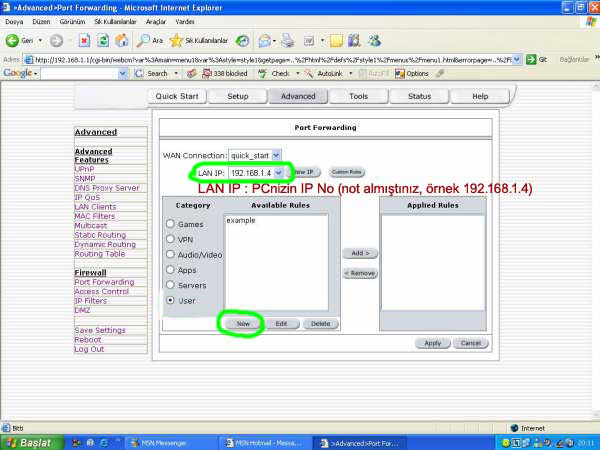Image resolution: width=600 pixels, height=450 pixels.
Task: Select the example rule in Available Rules
Action: [x=241, y=220]
